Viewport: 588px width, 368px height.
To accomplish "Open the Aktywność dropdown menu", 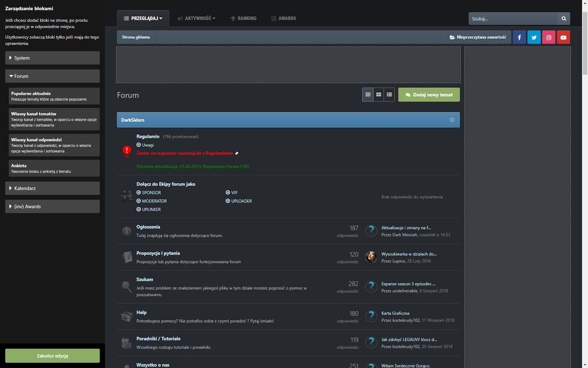I will (196, 18).
